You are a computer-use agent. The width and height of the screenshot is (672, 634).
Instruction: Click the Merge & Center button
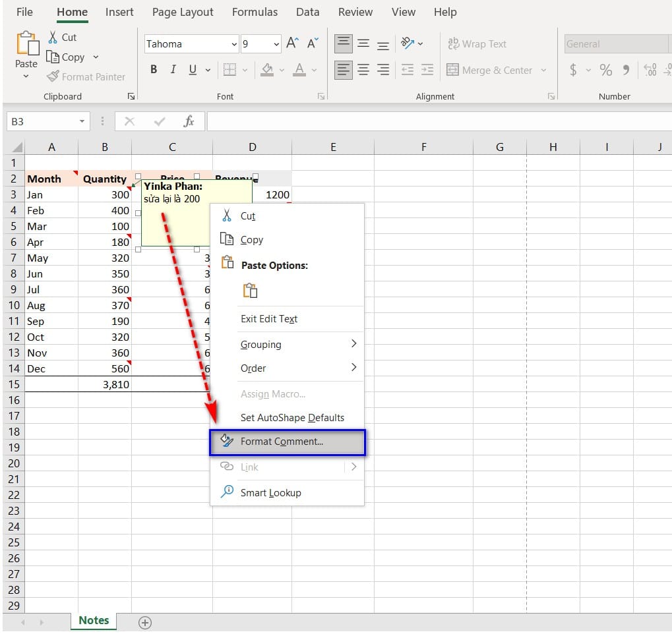[x=489, y=71]
